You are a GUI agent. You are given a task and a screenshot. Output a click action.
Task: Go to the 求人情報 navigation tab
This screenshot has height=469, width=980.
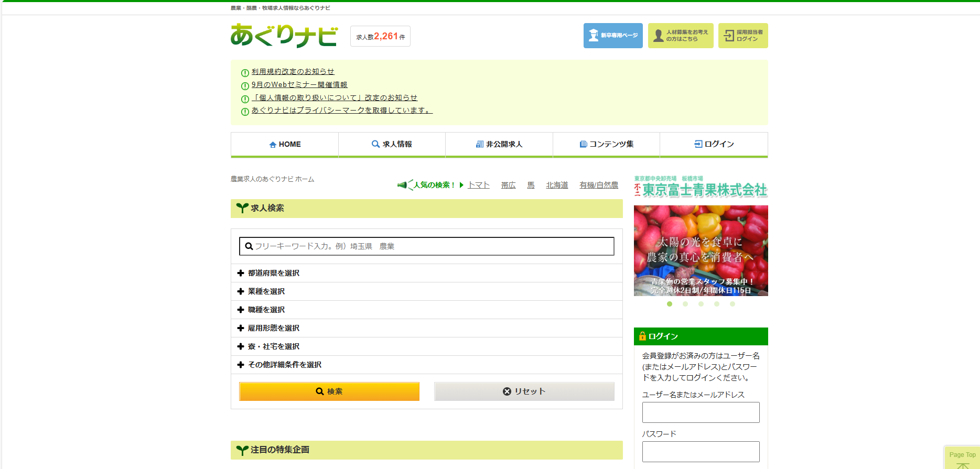tap(392, 144)
